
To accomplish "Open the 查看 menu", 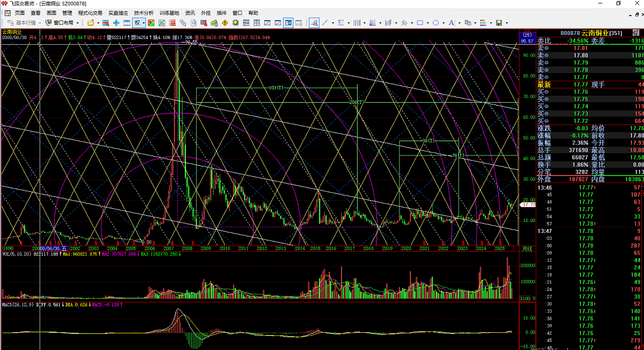I will tap(36, 13).
